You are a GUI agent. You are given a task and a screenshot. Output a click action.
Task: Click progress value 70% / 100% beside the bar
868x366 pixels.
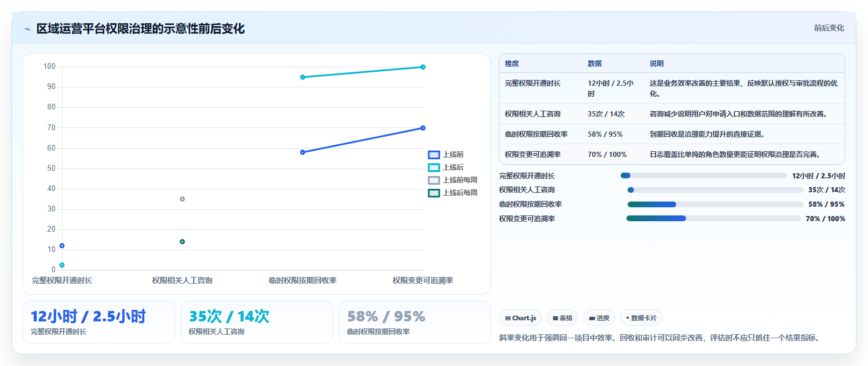(x=825, y=219)
